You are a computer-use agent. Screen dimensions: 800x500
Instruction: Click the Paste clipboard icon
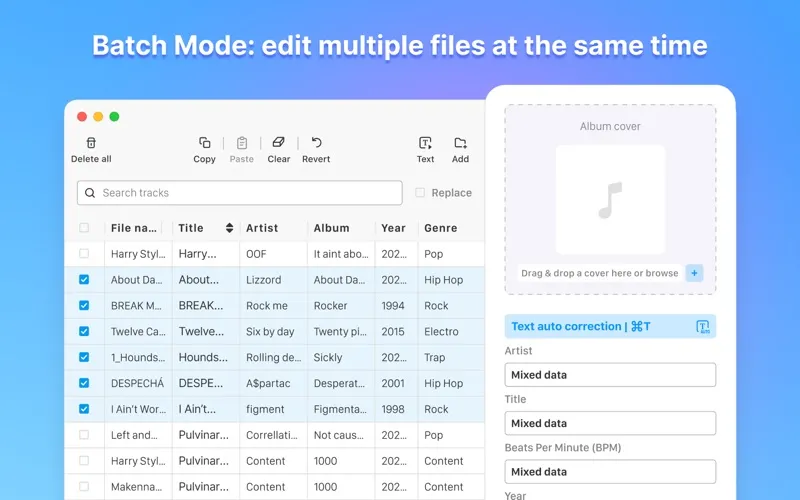pyautogui.click(x=242, y=143)
